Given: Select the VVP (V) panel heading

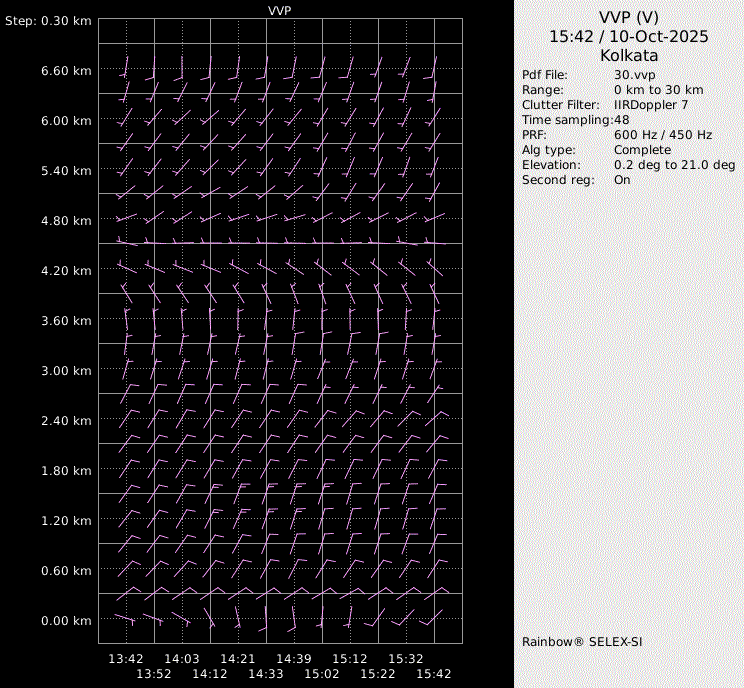Looking at the screenshot, I should coord(628,17).
